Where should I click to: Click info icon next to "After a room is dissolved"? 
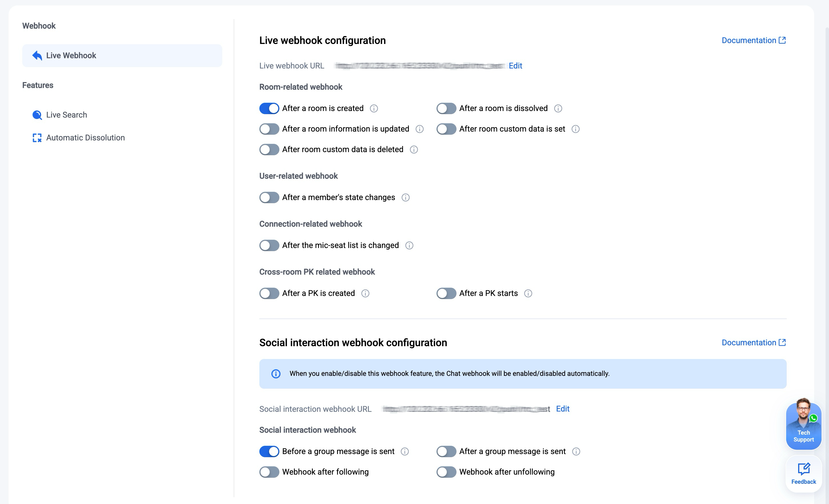[x=558, y=109]
